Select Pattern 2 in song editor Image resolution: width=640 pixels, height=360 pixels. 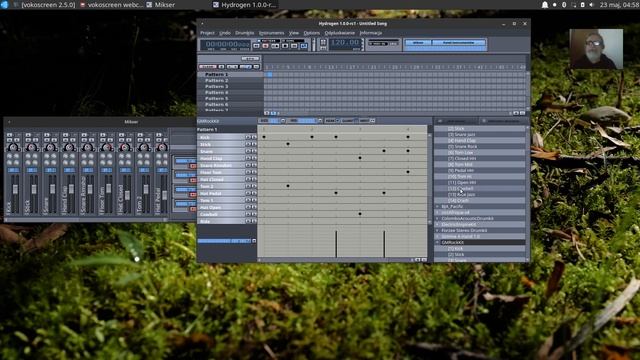pos(216,80)
